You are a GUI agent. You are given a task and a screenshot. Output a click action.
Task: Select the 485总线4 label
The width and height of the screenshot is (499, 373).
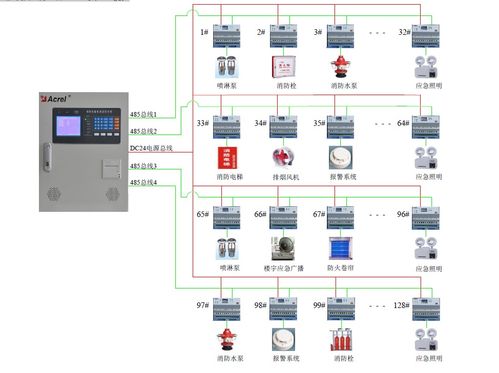pyautogui.click(x=143, y=182)
